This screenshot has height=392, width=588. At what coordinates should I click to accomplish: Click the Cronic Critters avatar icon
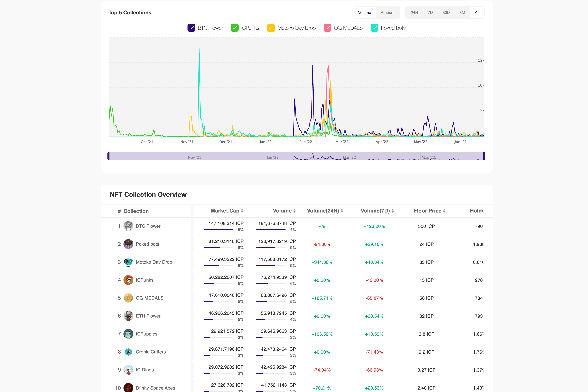tap(128, 352)
